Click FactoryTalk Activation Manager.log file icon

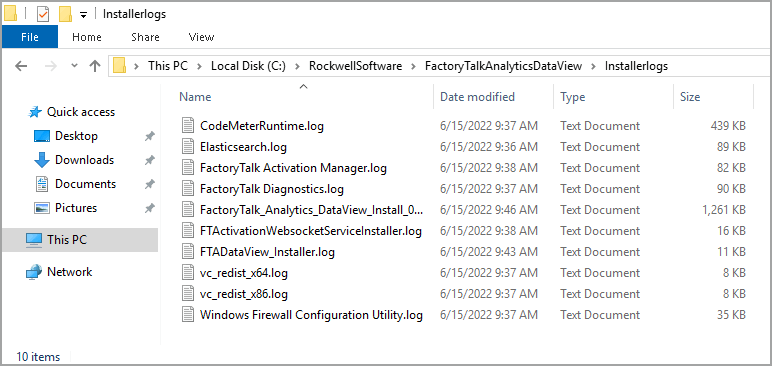click(x=188, y=167)
